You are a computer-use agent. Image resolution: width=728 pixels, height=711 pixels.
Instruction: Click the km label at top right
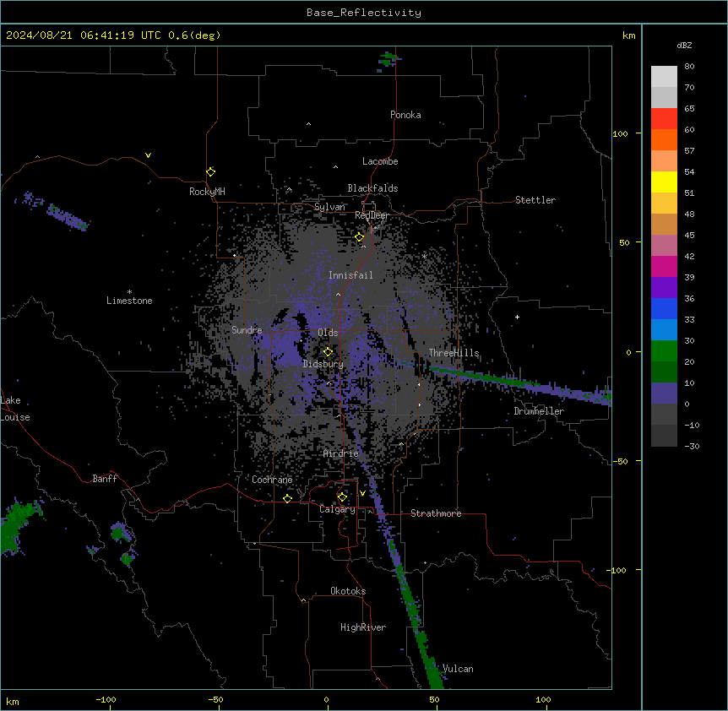click(628, 35)
